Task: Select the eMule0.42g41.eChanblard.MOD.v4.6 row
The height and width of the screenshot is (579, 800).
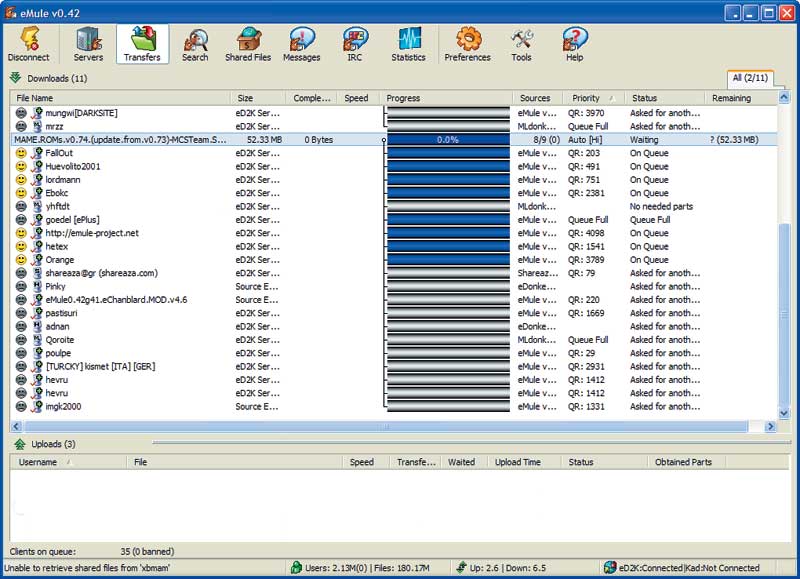Action: 394,300
